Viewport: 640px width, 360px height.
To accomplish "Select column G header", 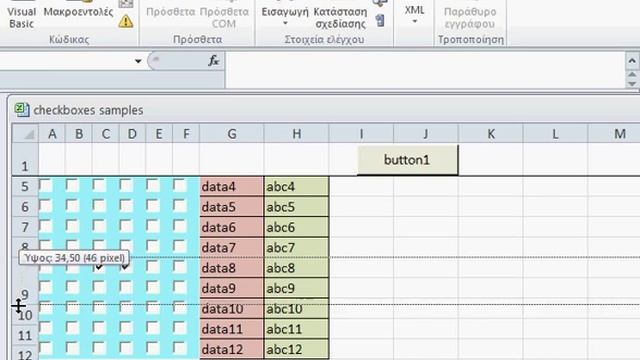I will (232, 133).
